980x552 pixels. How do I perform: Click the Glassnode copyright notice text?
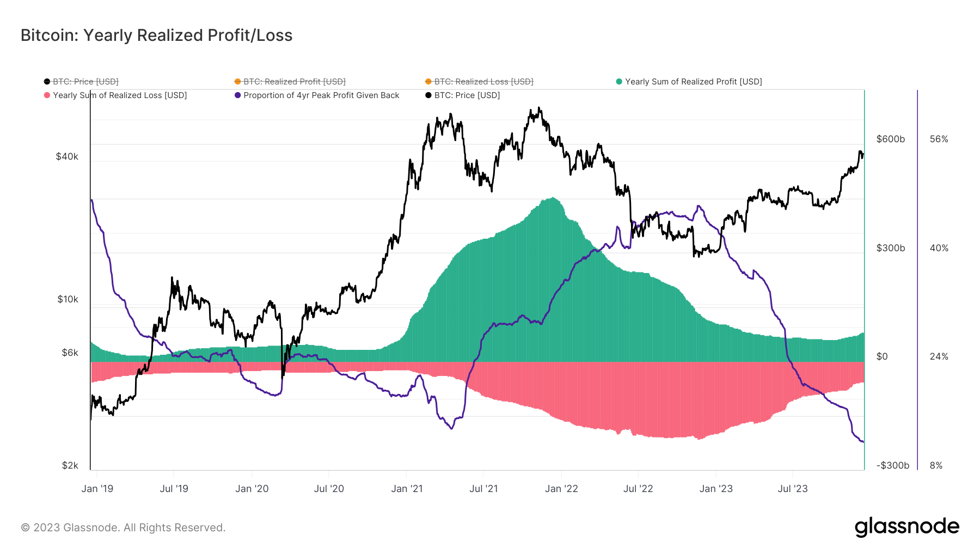[x=123, y=527]
